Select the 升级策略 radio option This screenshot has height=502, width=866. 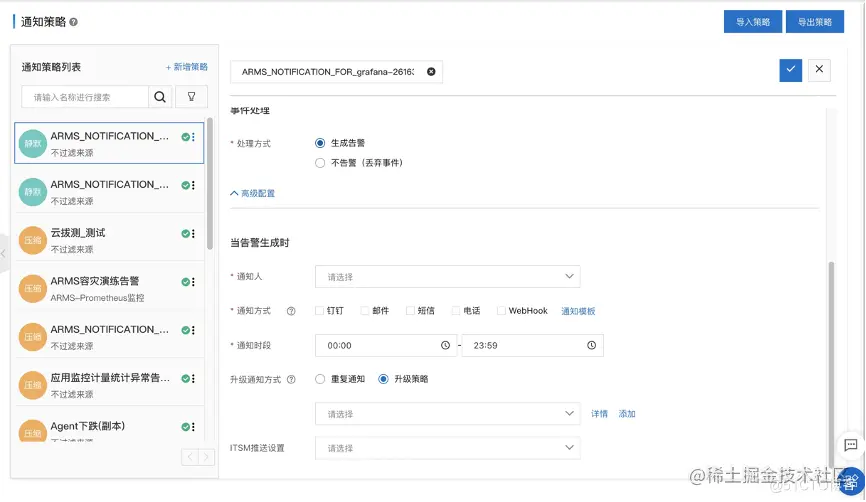pyautogui.click(x=383, y=379)
